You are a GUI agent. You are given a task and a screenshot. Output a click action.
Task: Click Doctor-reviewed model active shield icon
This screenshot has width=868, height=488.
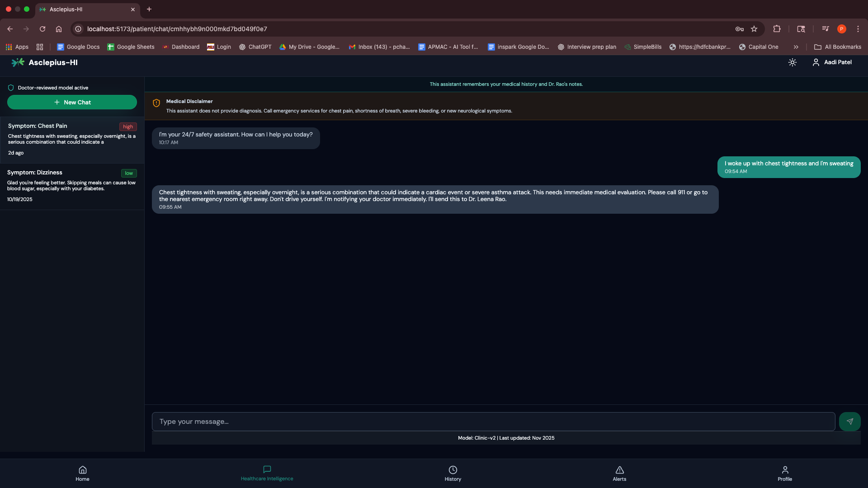pos(11,88)
